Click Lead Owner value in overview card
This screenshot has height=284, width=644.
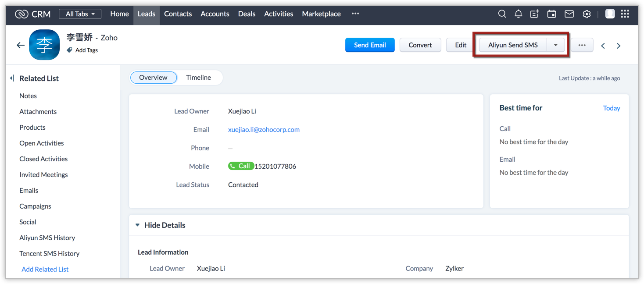pos(242,111)
